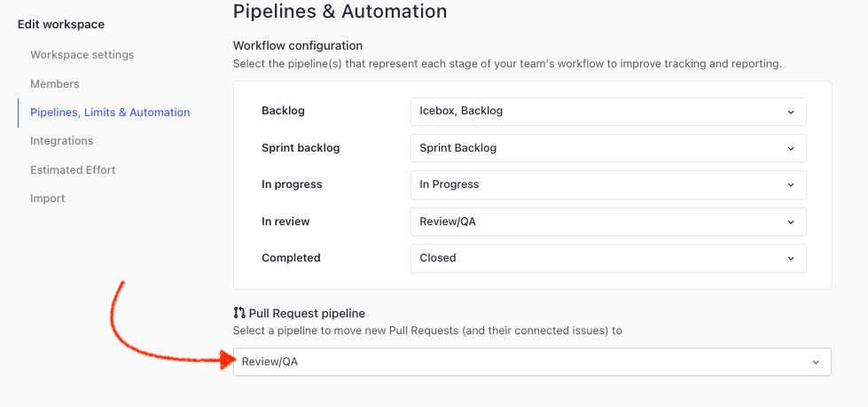Open the Import section
Screen dimensions: 868x407
(48, 199)
